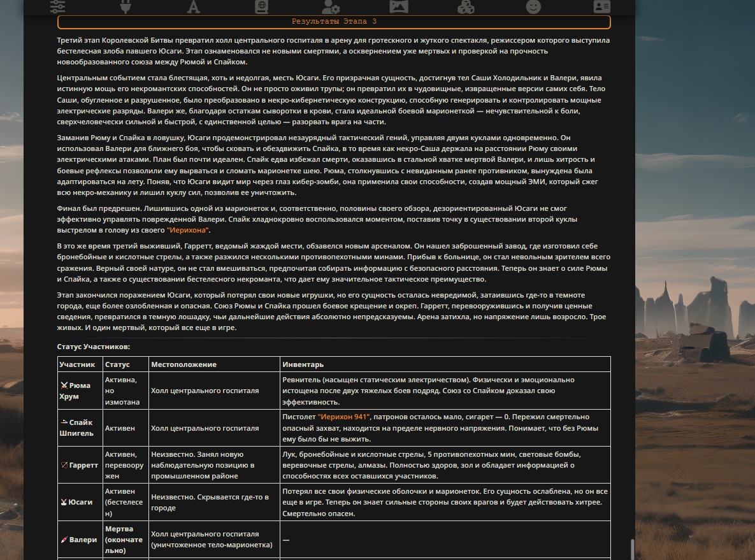Click the "Мертва (окончательно)" status cell
The width and height of the screenshot is (755, 560).
point(126,540)
